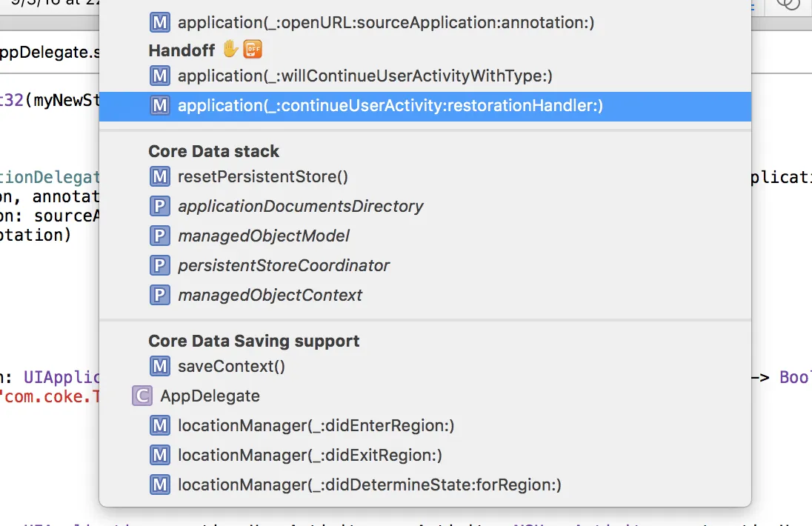The width and height of the screenshot is (812, 526).
Task: Click P icon next to managedObjectContext
Action: click(159, 295)
